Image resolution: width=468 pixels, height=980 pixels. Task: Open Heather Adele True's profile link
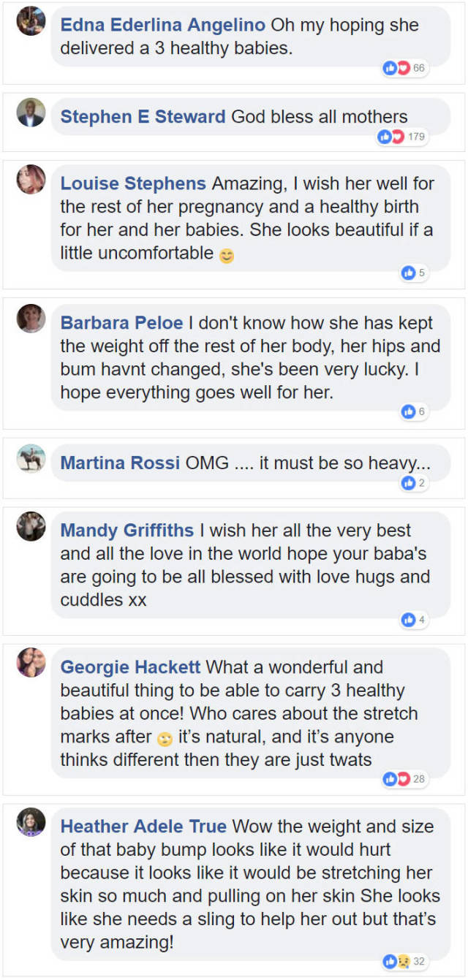point(143,827)
